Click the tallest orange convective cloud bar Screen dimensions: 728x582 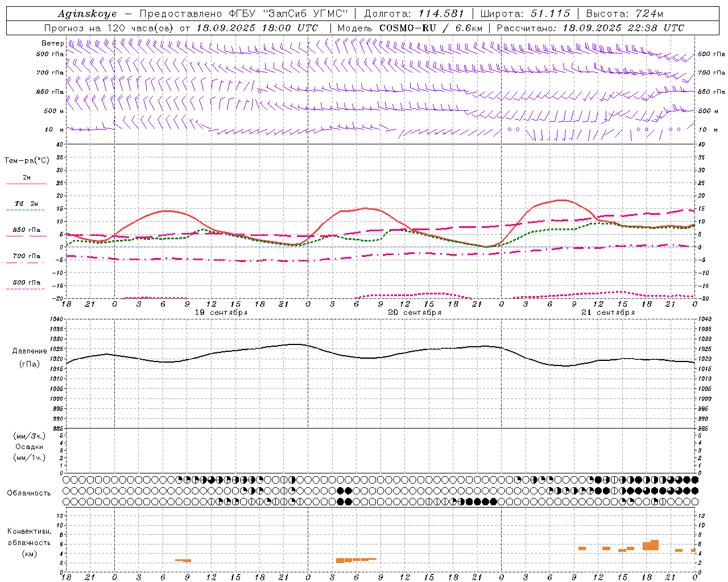655,545
